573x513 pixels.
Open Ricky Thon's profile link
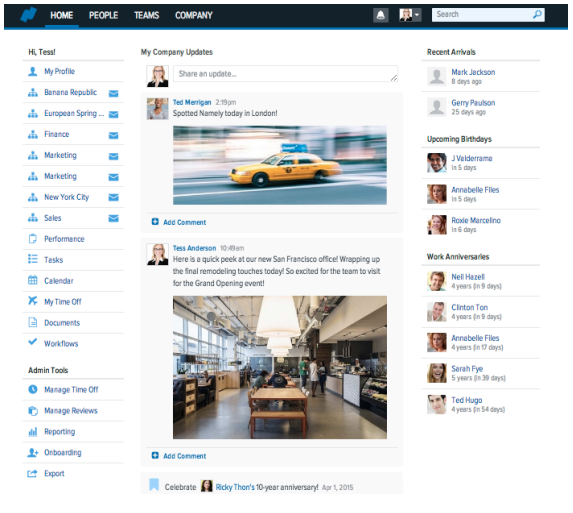tap(235, 487)
